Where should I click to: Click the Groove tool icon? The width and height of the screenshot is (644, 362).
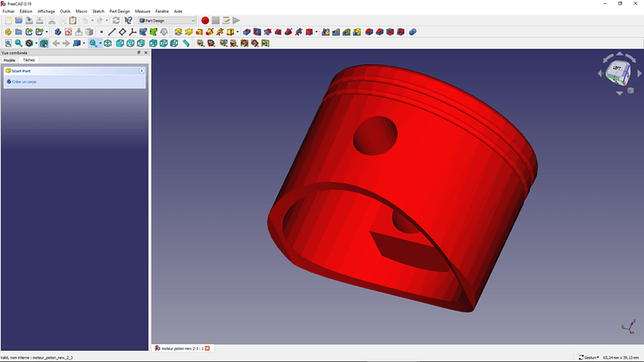click(267, 32)
